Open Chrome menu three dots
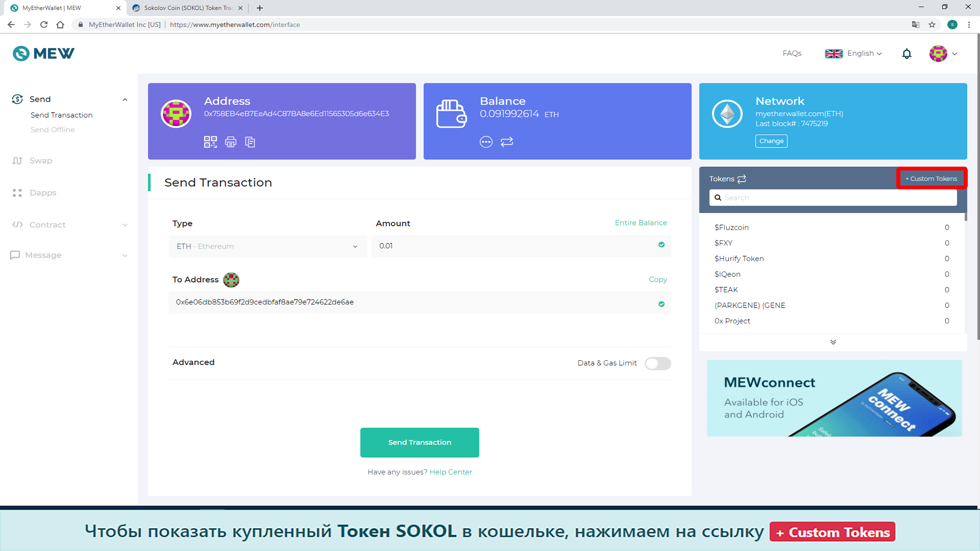 point(969,24)
